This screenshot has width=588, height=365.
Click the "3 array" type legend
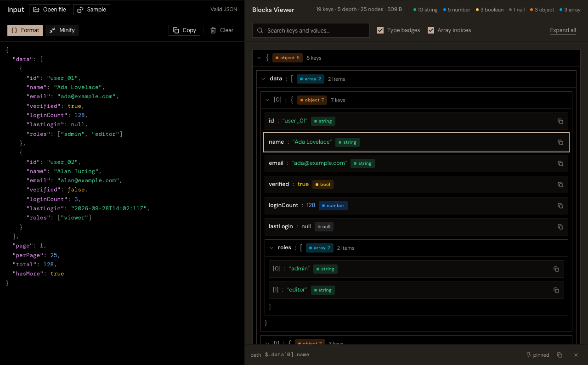click(x=570, y=10)
